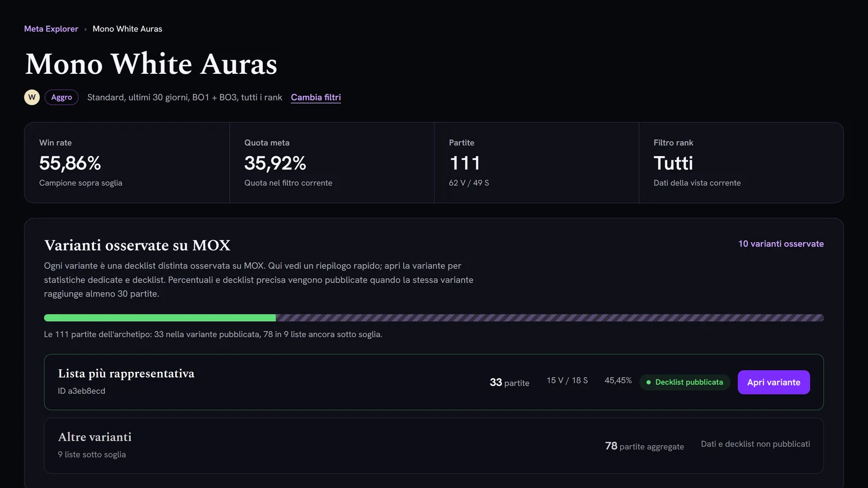
Task: Click the Decklist pubblicata status badge
Action: pyautogui.click(x=685, y=382)
